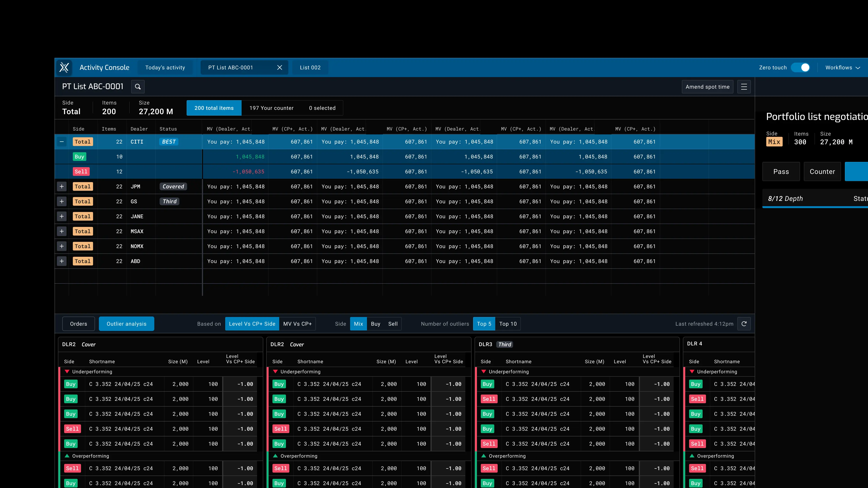This screenshot has width=868, height=488.
Task: Expand the JANE dealer row
Action: pyautogui.click(x=62, y=216)
